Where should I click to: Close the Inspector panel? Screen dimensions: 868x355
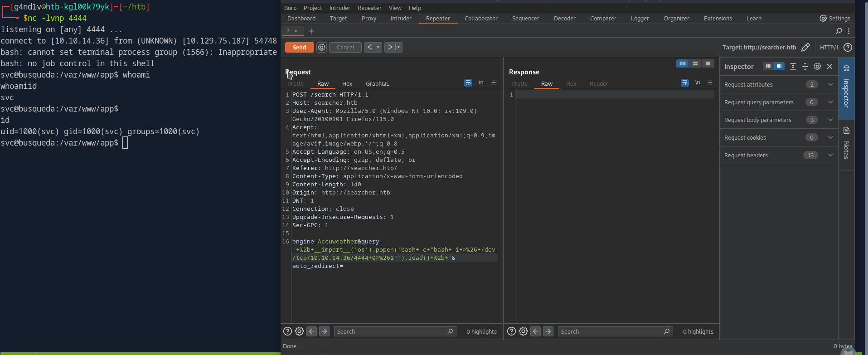pyautogui.click(x=829, y=66)
